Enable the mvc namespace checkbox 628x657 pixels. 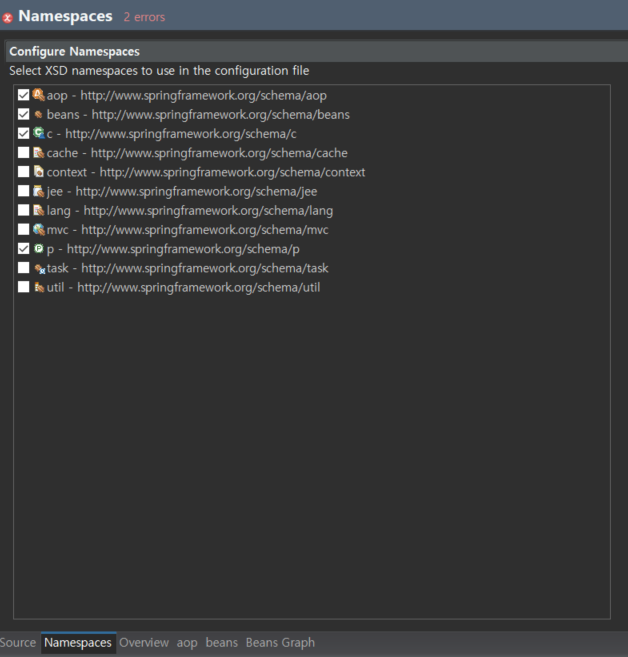click(x=23, y=229)
